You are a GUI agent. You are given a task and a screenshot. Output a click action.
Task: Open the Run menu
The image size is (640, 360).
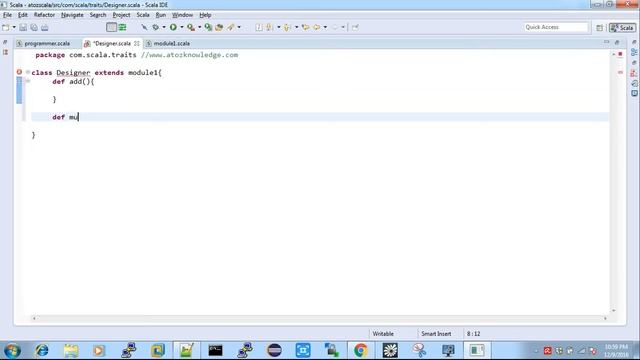coord(161,15)
